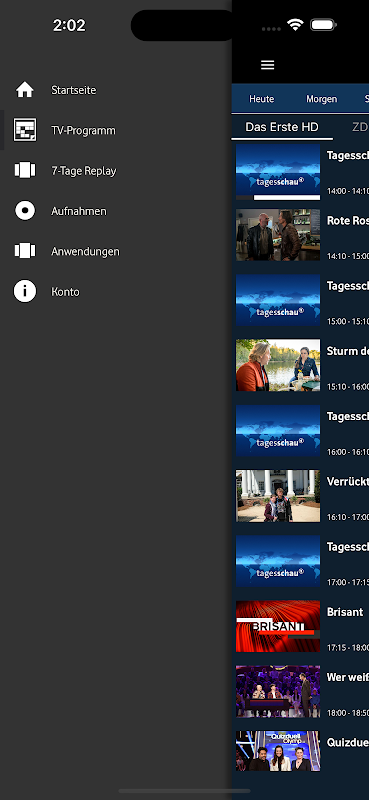
Task: Close the drawer with the hamburger menu icon
Action: 267,65
